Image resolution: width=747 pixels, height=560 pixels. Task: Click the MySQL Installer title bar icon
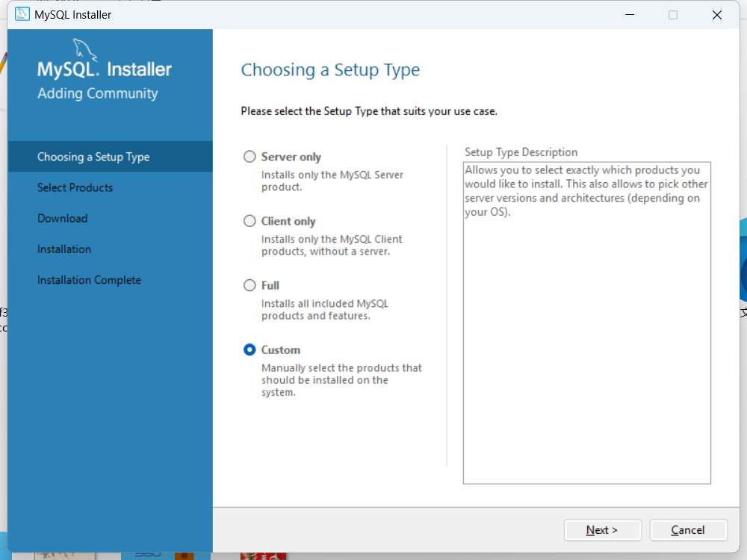pyautogui.click(x=22, y=14)
